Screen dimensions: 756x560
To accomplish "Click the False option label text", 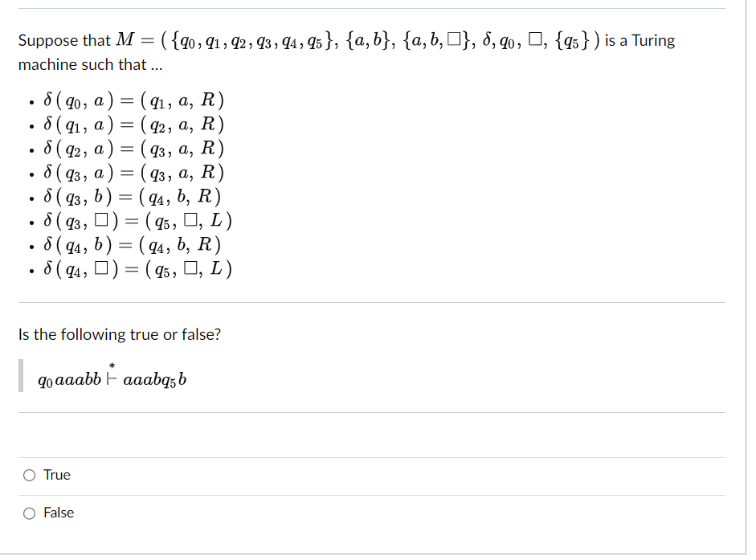I will [x=58, y=513].
